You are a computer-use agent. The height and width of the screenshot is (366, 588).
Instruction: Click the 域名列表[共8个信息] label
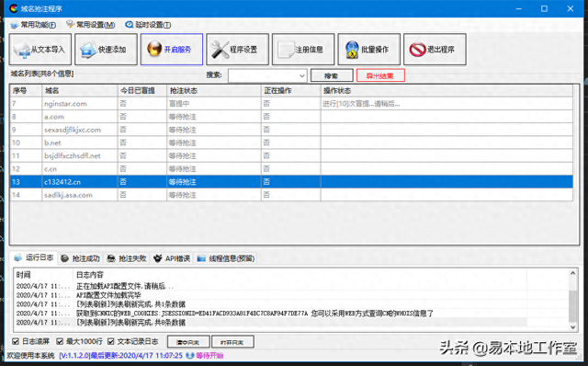pyautogui.click(x=42, y=74)
